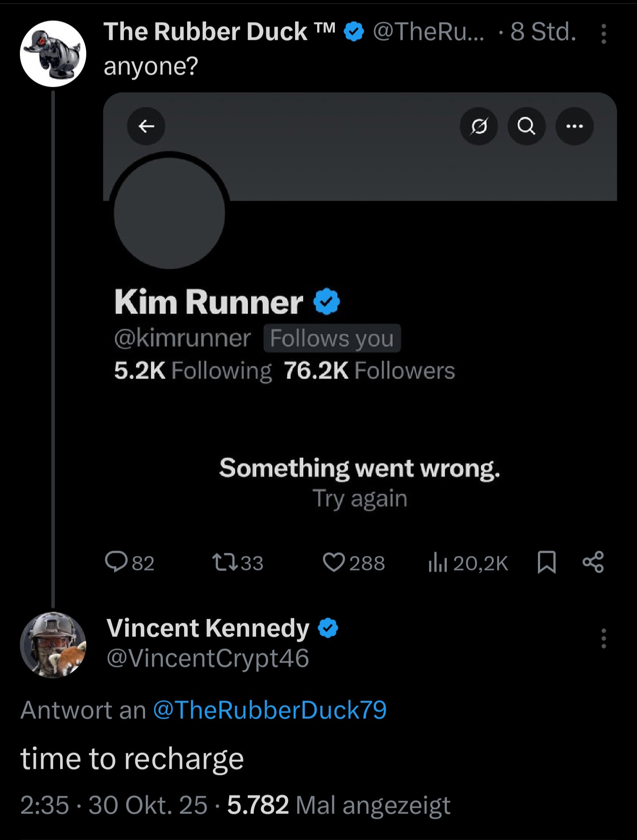Tap Grok slash icon in embedded profile
Viewport: 637px width, 840px height.
tap(479, 127)
